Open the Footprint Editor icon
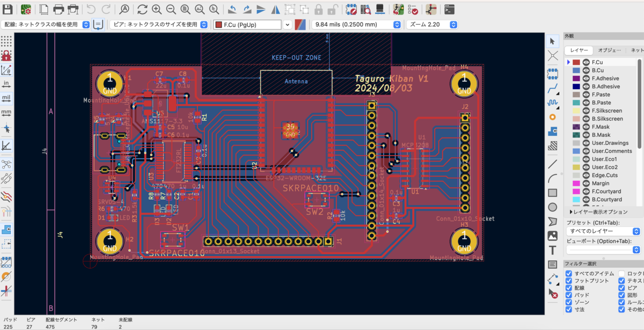This screenshot has height=330, width=644. pos(352,9)
